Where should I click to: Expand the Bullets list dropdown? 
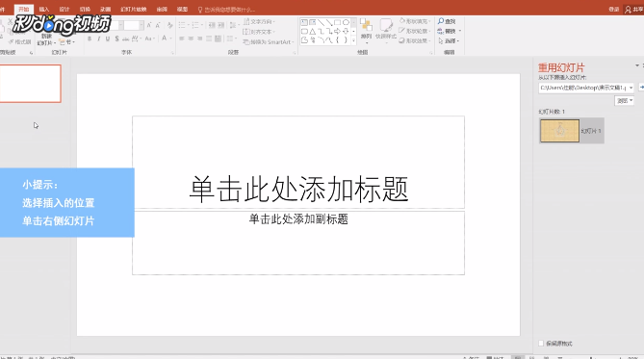(x=188, y=25)
